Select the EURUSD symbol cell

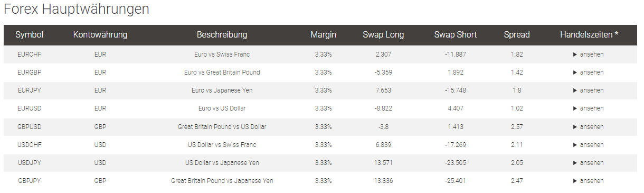[x=30, y=108]
